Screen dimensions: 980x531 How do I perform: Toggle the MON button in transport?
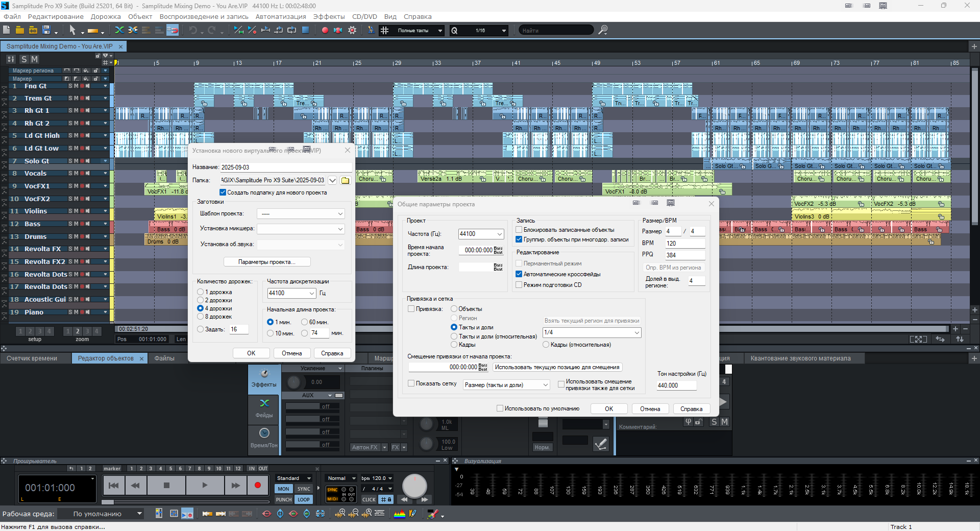tap(283, 489)
